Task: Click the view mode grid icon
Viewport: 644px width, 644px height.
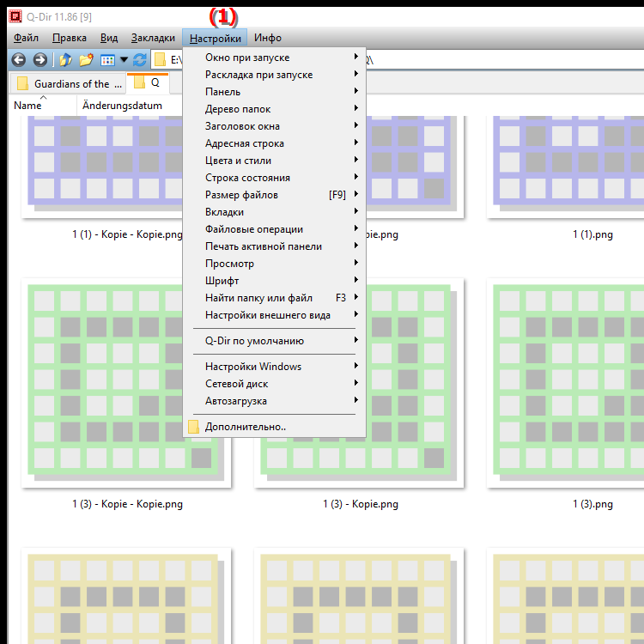Action: [x=107, y=60]
